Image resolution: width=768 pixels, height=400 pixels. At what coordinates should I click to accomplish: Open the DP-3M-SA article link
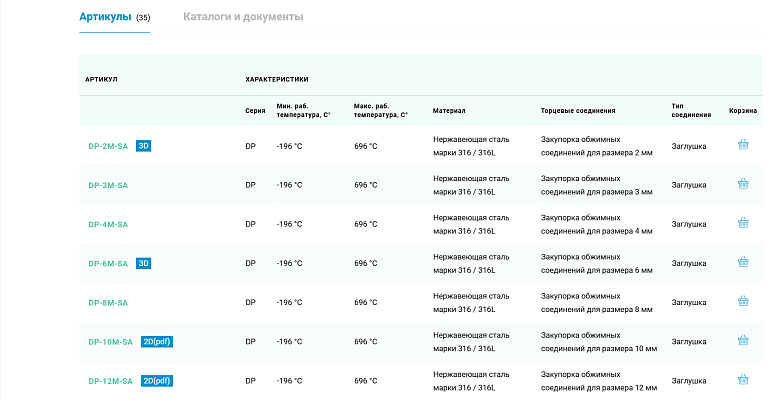pos(108,185)
